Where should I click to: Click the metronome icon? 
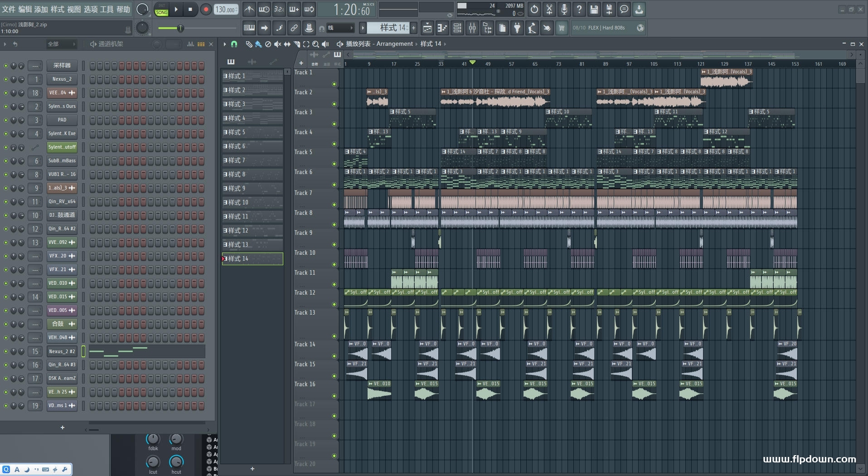[249, 10]
